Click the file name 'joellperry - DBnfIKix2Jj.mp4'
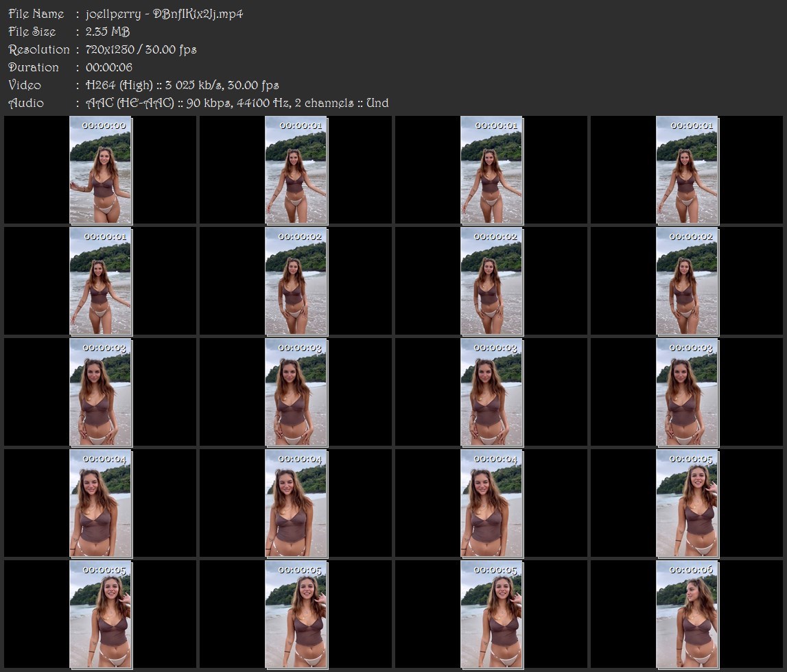The height and width of the screenshot is (672, 787). click(x=164, y=14)
